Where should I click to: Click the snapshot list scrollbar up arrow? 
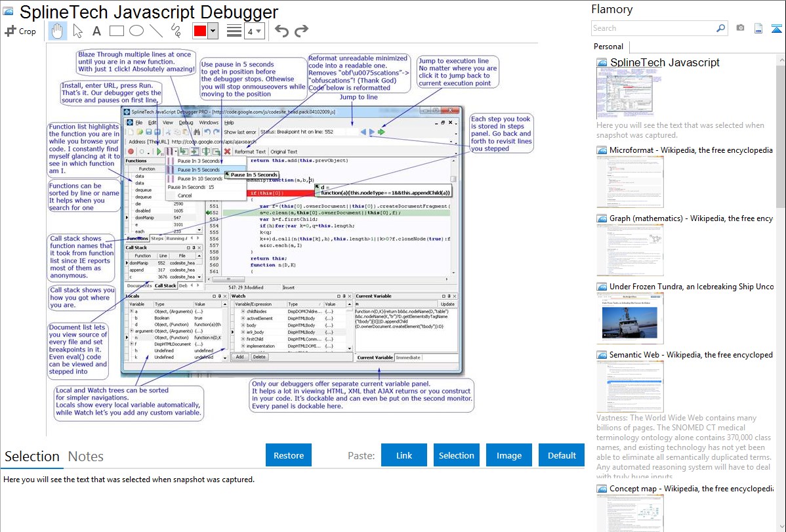[781, 60]
